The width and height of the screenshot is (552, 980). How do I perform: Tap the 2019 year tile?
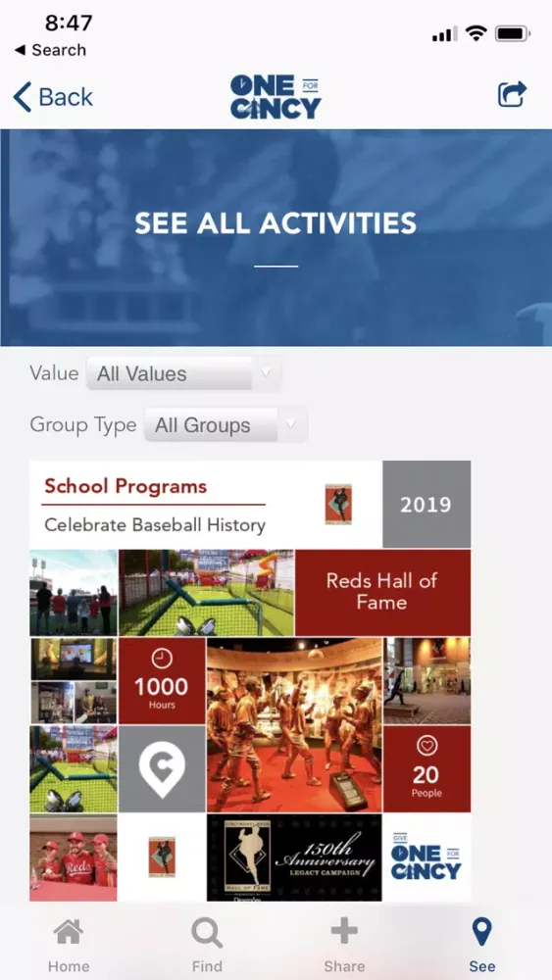[427, 505]
